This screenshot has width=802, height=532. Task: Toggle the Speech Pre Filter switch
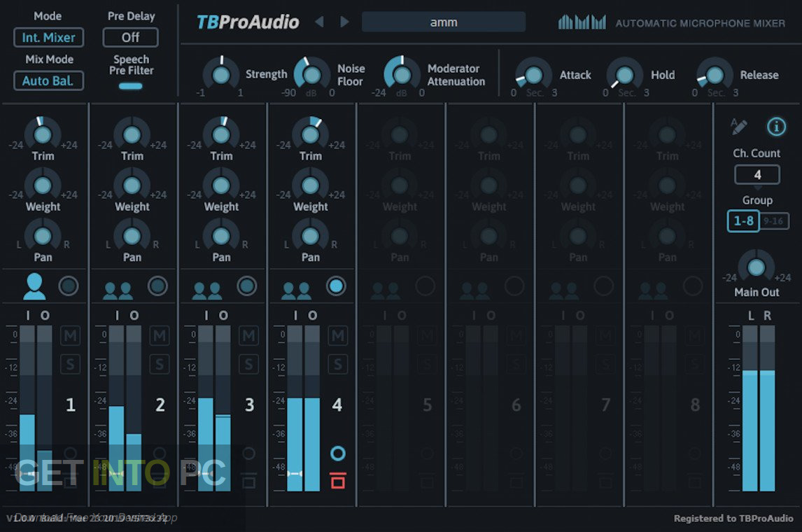point(130,86)
